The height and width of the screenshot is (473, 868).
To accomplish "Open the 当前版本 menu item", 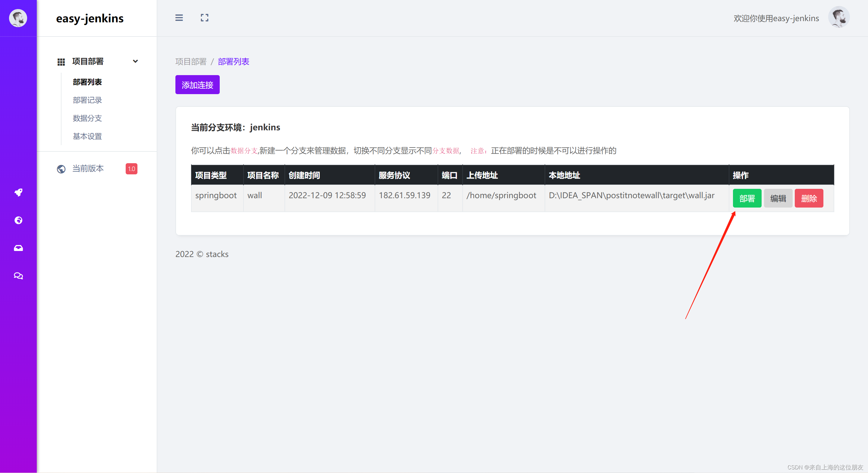I will pos(88,168).
